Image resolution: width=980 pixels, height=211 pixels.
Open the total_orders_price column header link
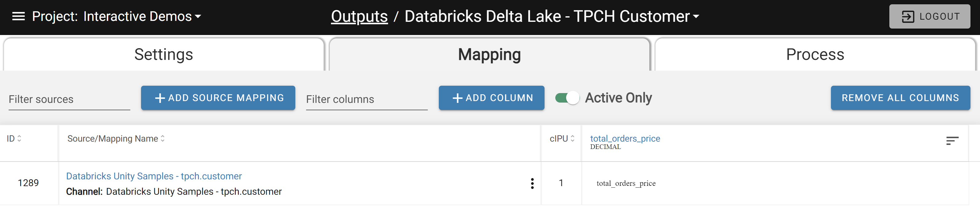625,139
